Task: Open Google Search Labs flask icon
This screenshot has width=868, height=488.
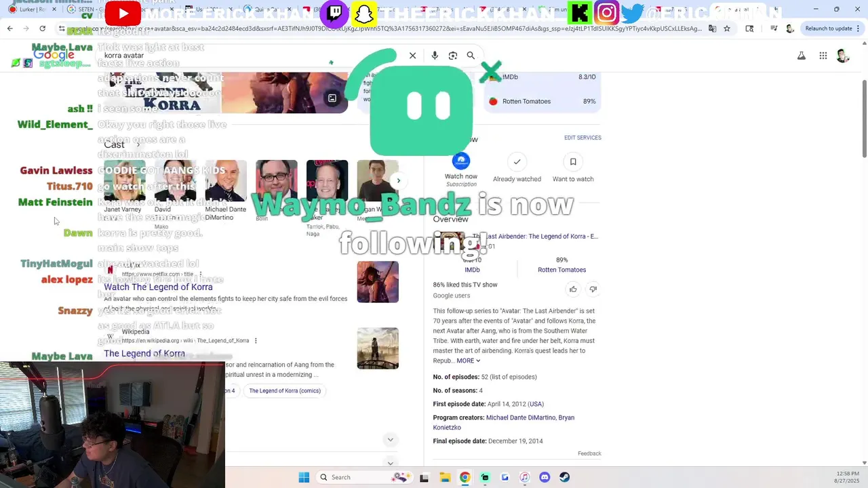Action: point(802,56)
